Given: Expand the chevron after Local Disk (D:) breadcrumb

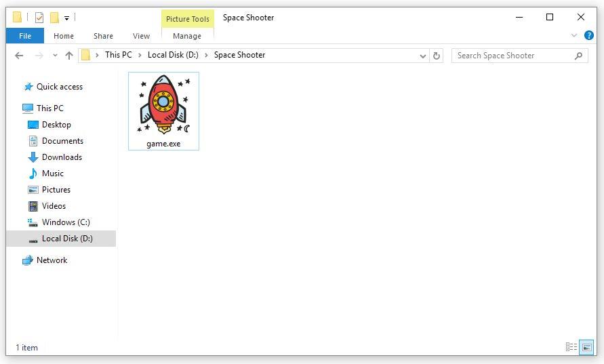Looking at the screenshot, I should click(206, 56).
